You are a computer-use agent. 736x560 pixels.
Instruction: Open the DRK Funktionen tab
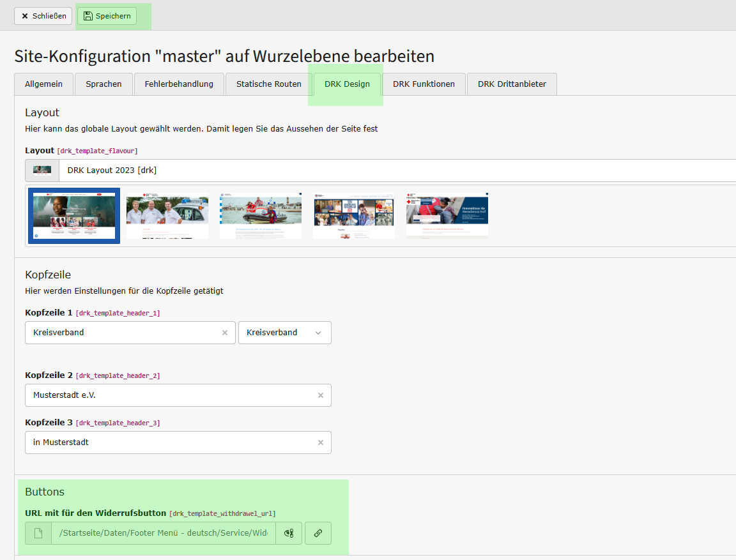click(x=424, y=84)
